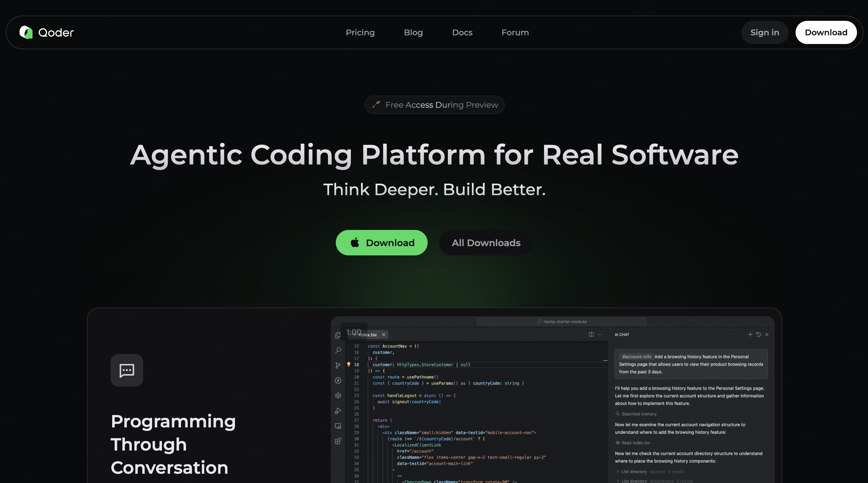Viewport: 868px width, 483px height.
Task: Click the lightbulb on line 18
Action: [349, 365]
